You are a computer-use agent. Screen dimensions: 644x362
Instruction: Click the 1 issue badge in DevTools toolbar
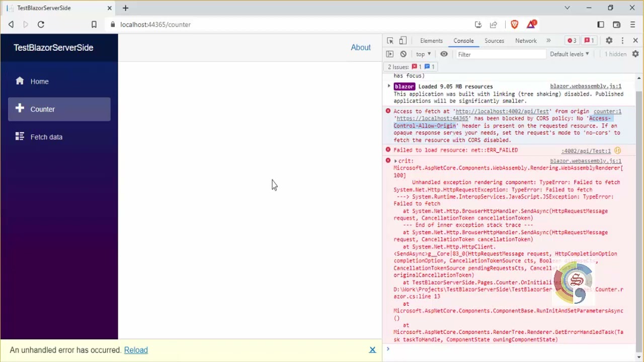(x=589, y=41)
